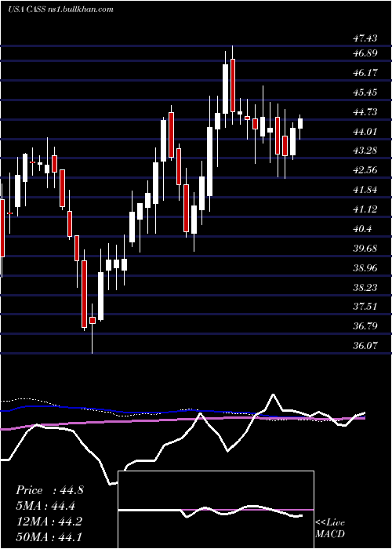392x549 pixels.
Task: Click the USA CASS ns1.bullkhan.com watermark title
Action: (x=60, y=9)
